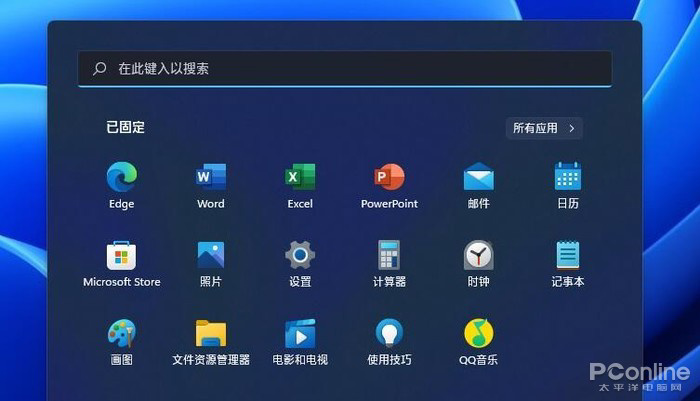The width and height of the screenshot is (700, 401).
Task: Open 设置 settings gear icon
Action: [300, 255]
